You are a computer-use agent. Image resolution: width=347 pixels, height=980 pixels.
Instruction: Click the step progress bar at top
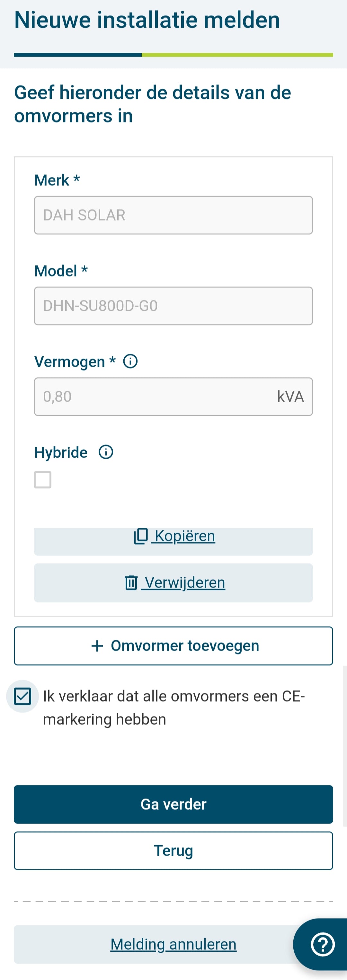(x=173, y=55)
